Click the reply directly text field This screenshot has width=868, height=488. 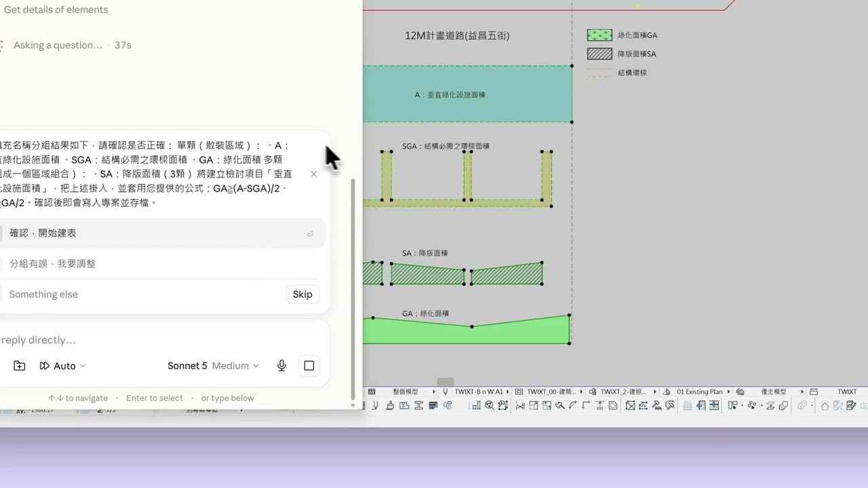[x=163, y=340]
